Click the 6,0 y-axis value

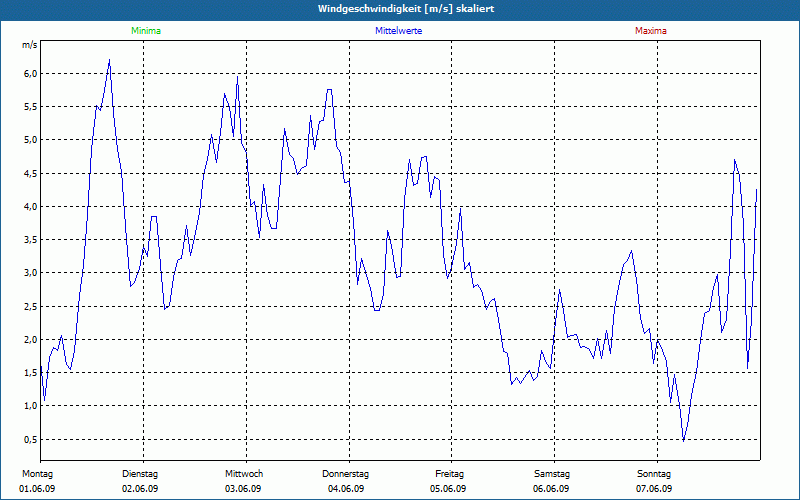point(31,73)
